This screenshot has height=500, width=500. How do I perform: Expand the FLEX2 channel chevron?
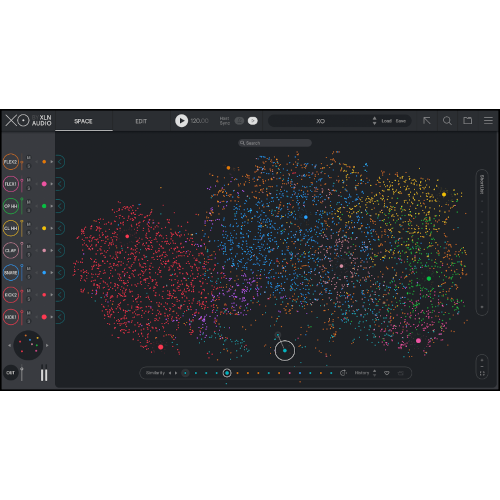(60, 162)
